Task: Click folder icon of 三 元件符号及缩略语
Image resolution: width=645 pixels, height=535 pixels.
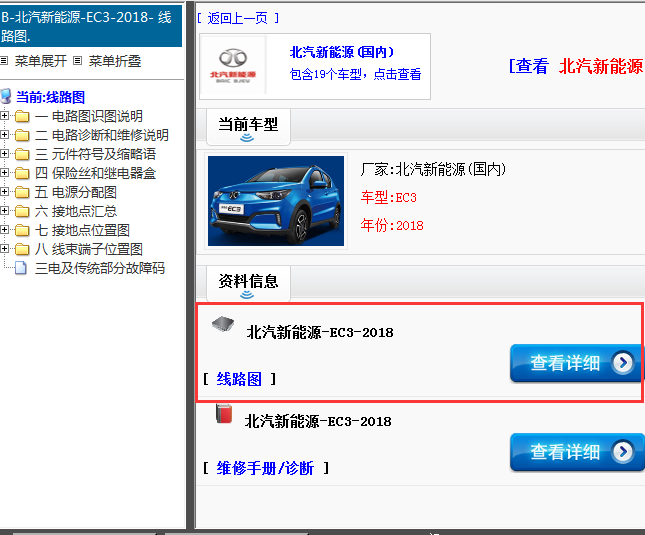Action: point(22,154)
